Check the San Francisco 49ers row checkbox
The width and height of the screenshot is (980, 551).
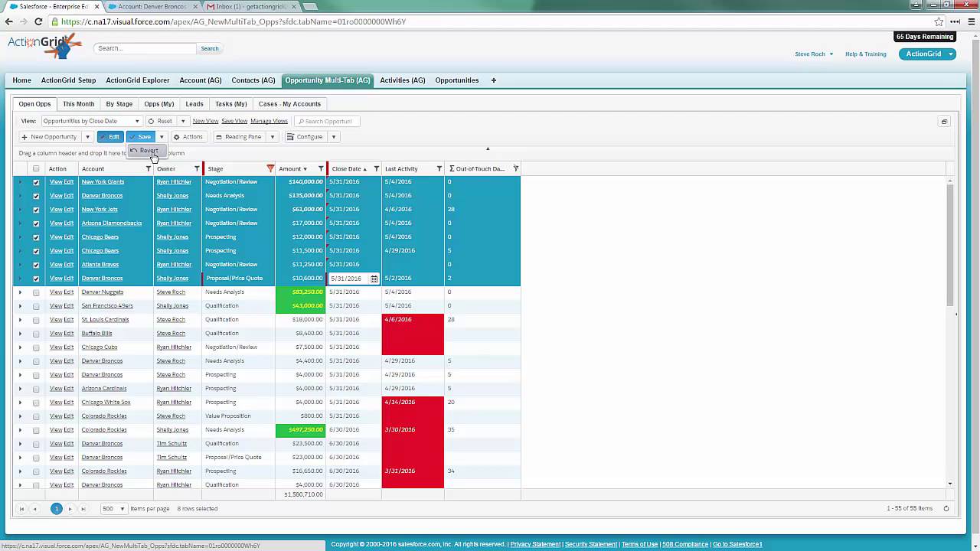[36, 306]
